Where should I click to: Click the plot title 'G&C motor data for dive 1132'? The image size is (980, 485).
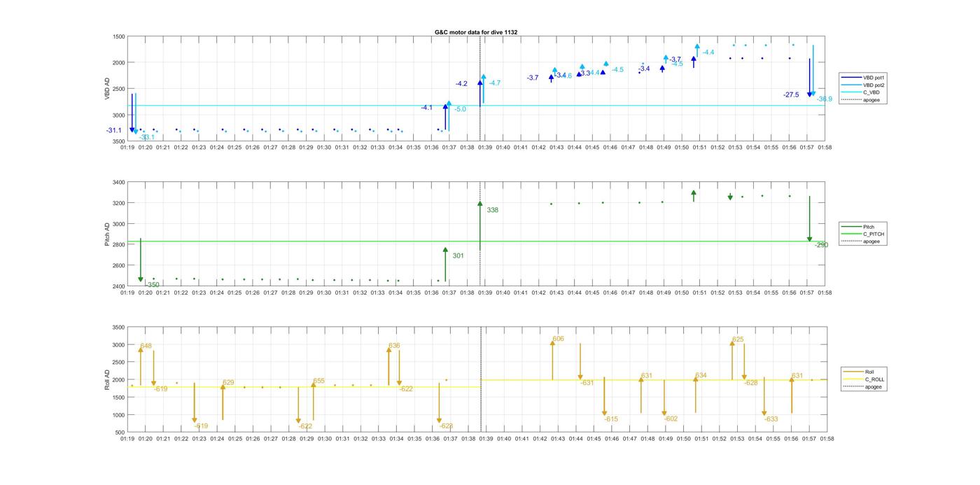(476, 32)
